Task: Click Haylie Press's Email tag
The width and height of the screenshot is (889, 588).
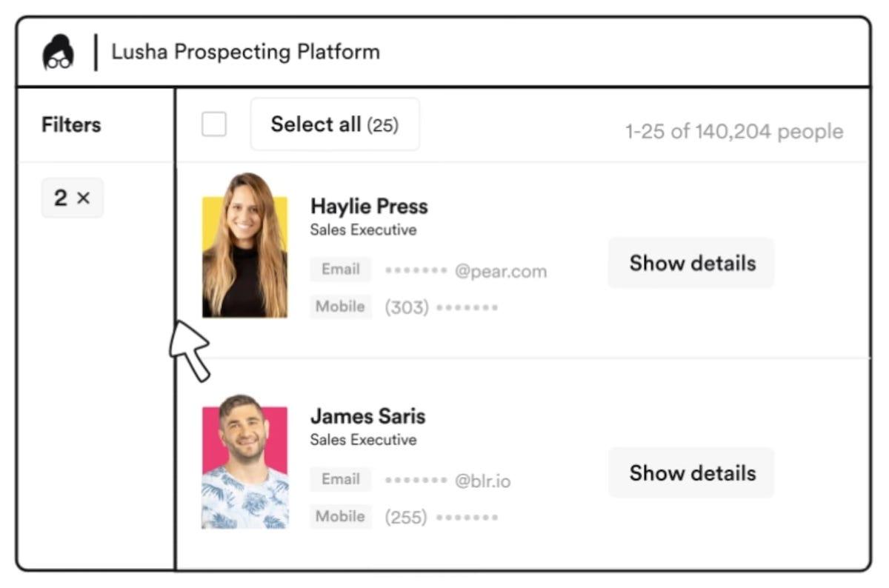Action: click(341, 270)
